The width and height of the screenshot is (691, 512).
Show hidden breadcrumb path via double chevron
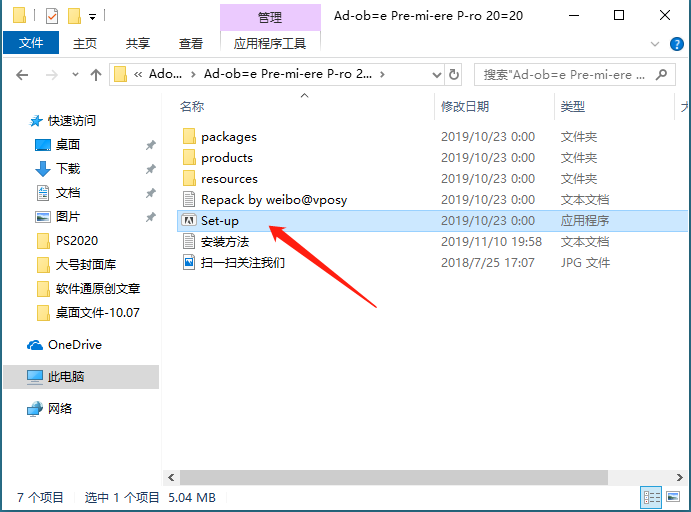tap(138, 74)
